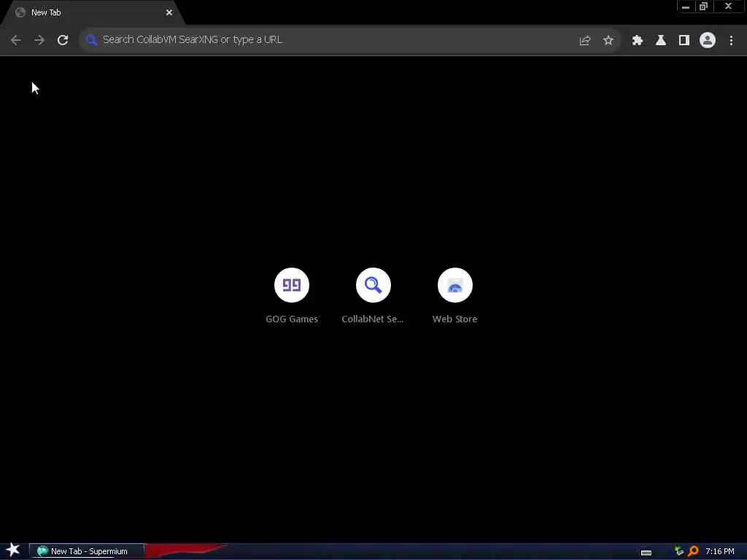747x560 pixels.
Task: Open the keyboard tray icon
Action: [x=646, y=553]
